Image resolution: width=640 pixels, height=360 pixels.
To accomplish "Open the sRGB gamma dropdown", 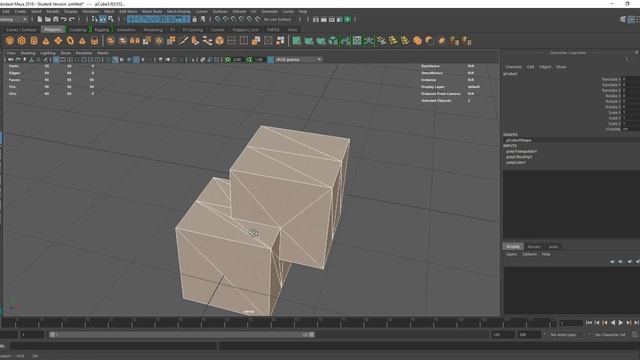I will tap(299, 60).
